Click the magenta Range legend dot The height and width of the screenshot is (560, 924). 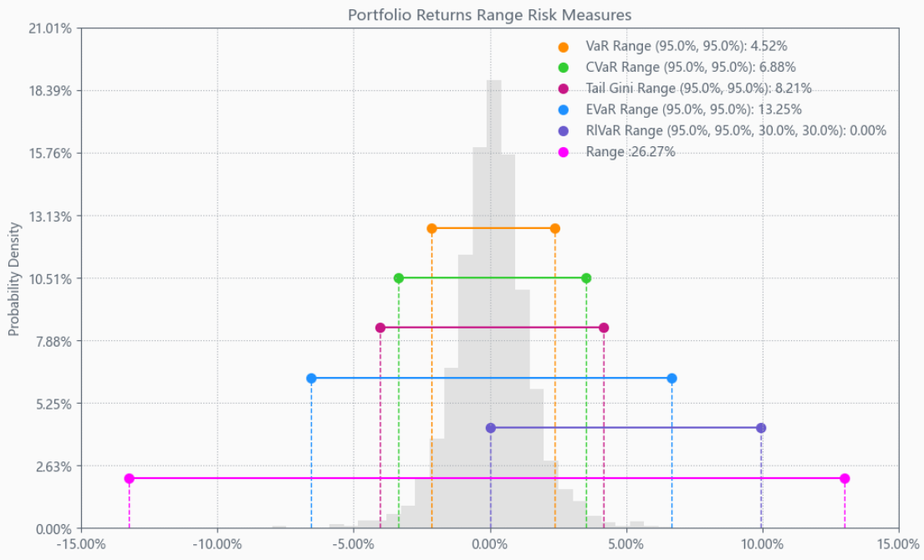(564, 152)
